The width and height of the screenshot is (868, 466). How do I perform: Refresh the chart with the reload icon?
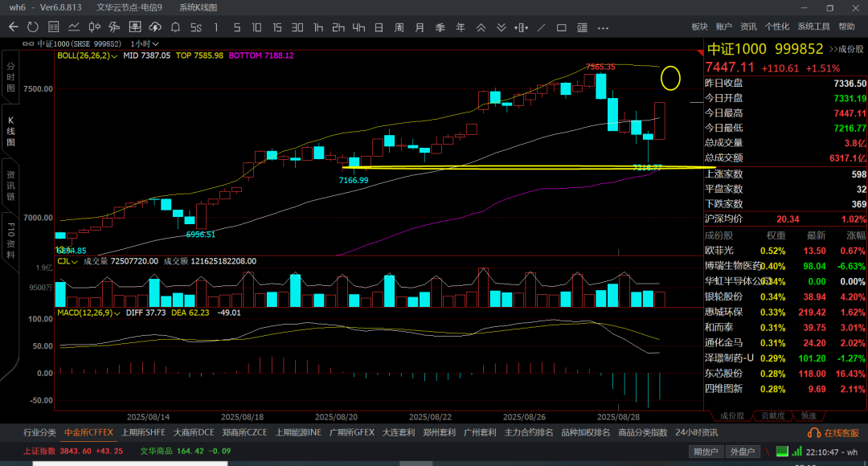33,27
